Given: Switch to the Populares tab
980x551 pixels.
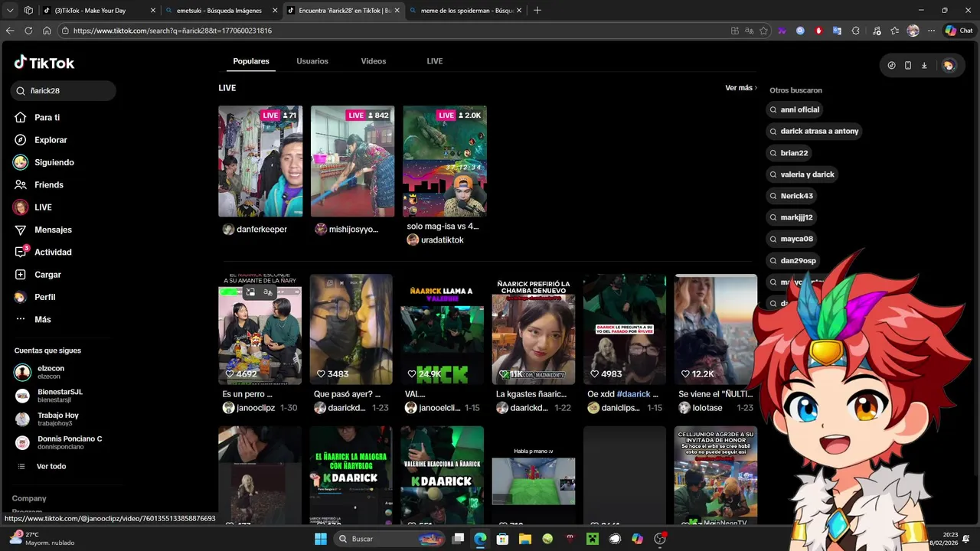Looking at the screenshot, I should (251, 61).
